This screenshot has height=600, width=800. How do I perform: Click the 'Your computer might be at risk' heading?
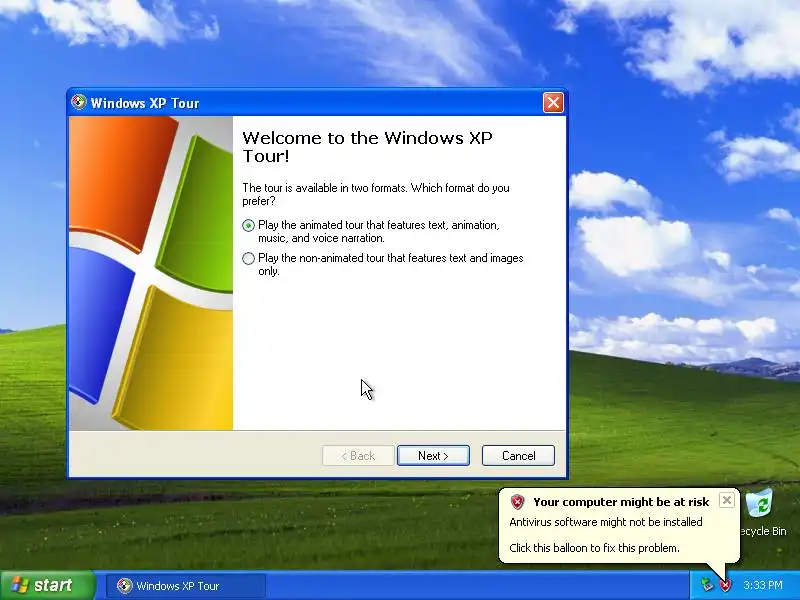[621, 502]
